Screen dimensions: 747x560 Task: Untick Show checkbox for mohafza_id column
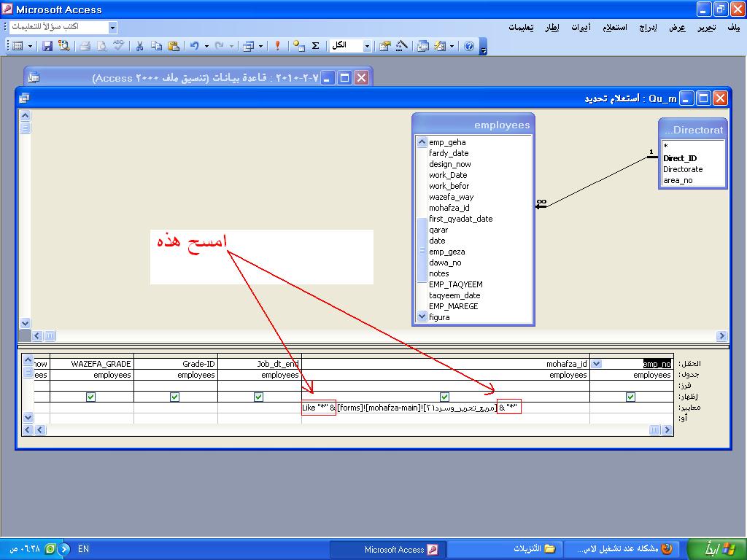(x=444, y=397)
